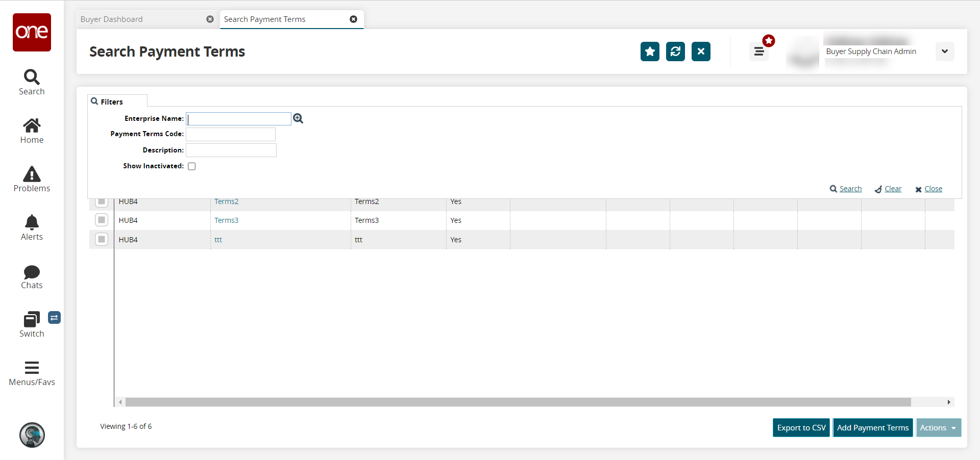Click the Clear filters link
This screenshot has height=460, width=980.
point(888,189)
